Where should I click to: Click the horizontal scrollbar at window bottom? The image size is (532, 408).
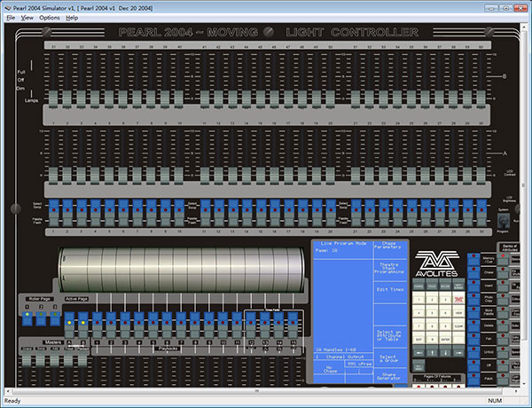click(x=262, y=391)
